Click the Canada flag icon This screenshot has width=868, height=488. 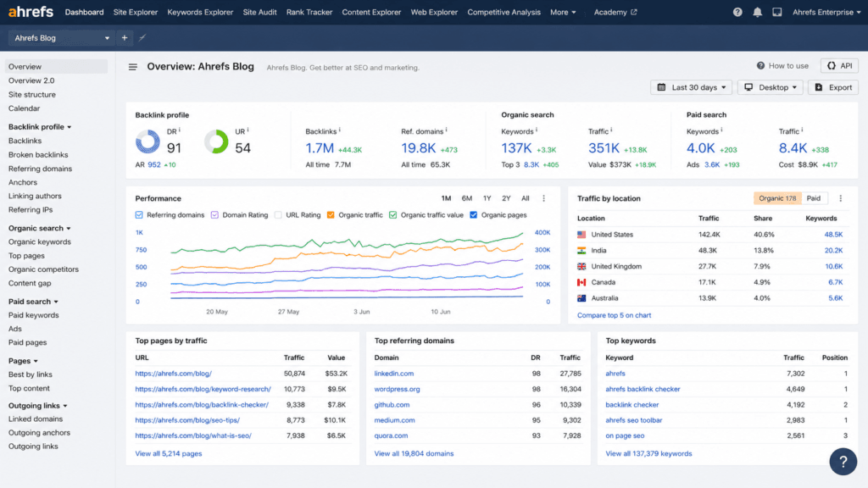tap(581, 282)
